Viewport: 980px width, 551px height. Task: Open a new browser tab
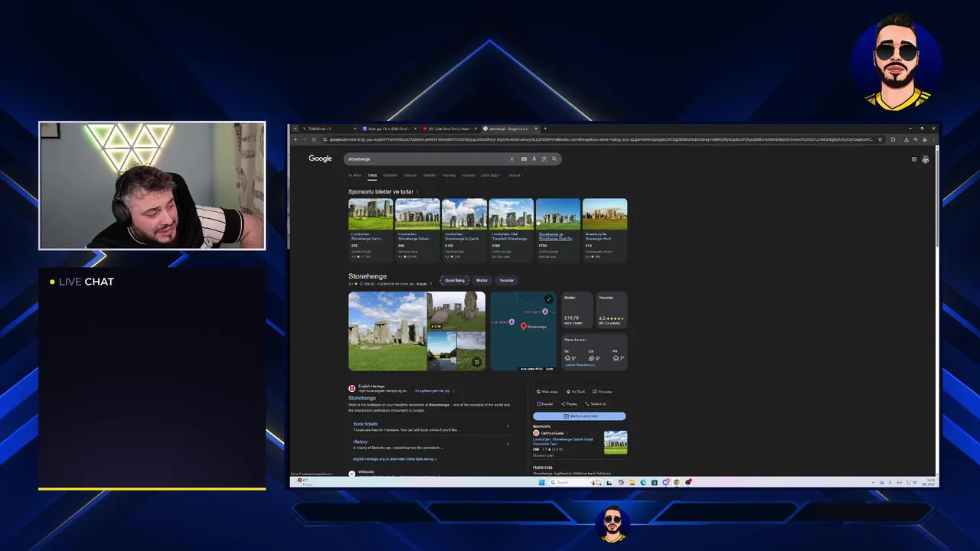point(545,129)
